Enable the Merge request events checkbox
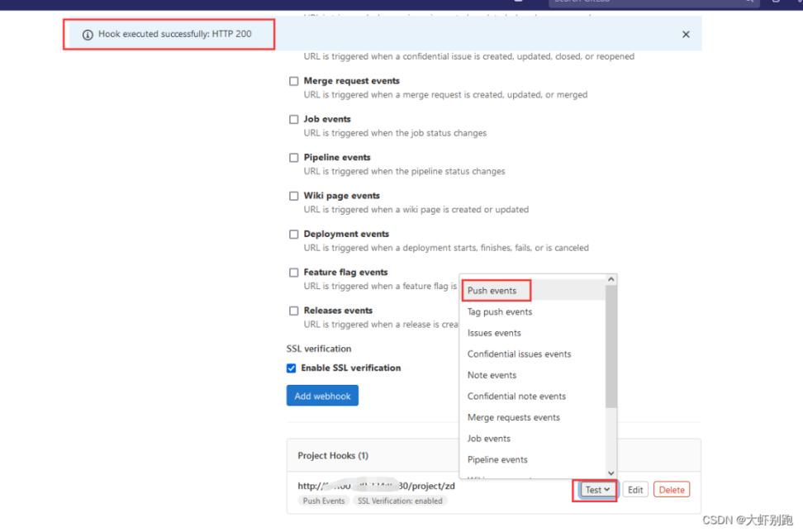Image resolution: width=803 pixels, height=532 pixels. 293,82
